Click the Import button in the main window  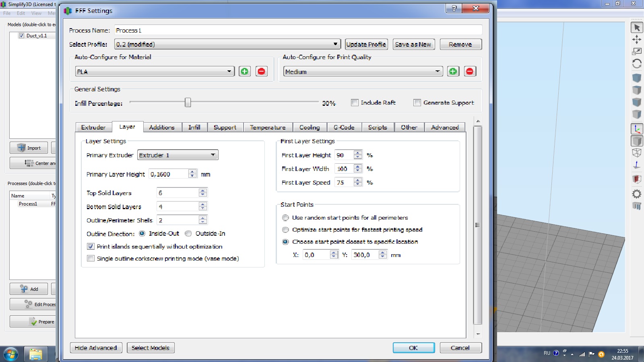[x=29, y=148]
